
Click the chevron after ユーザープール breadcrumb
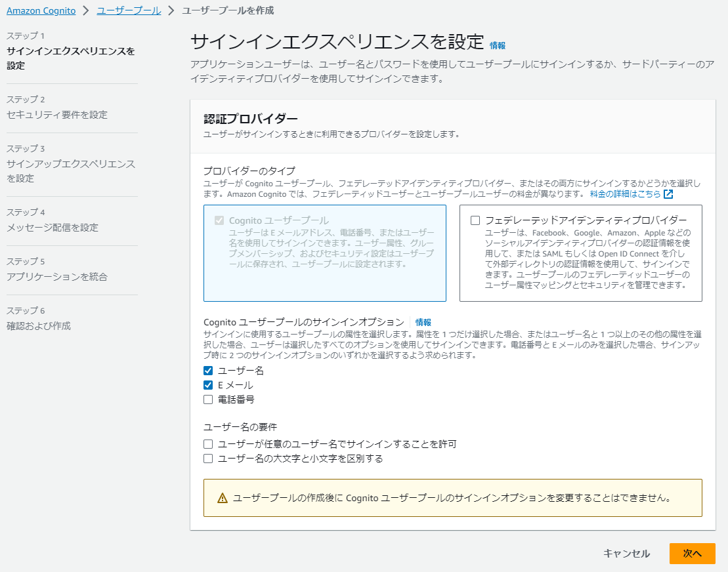tap(171, 10)
